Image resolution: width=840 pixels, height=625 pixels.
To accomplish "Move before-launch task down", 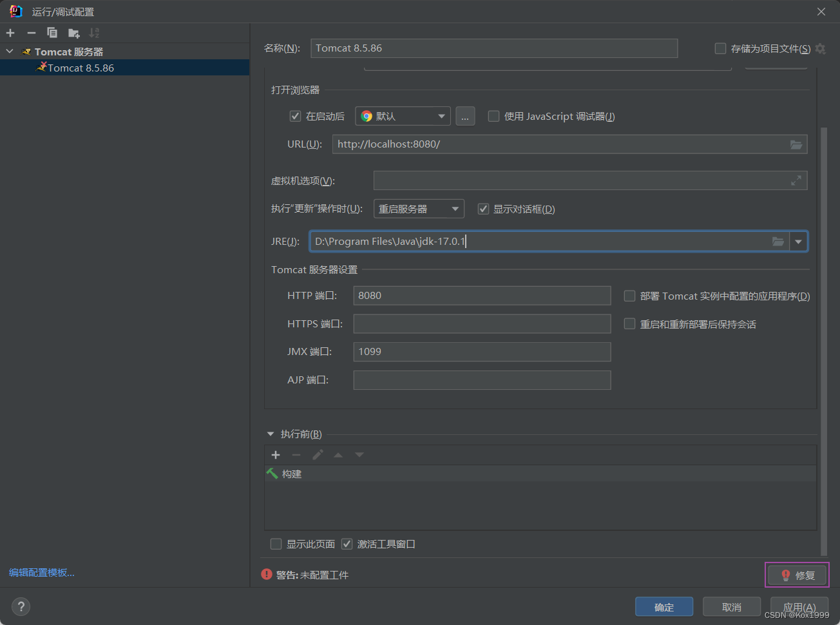I will (x=359, y=455).
